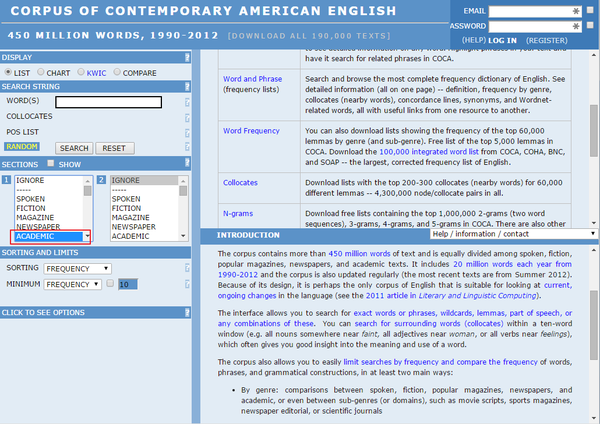Click section number 2 badge

pyautogui.click(x=101, y=179)
